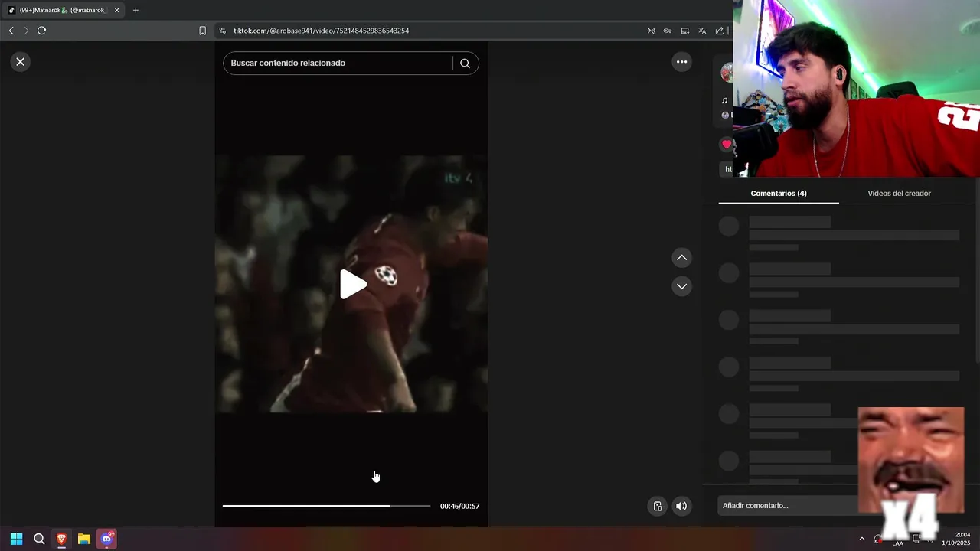Play the paused video
980x551 pixels.
pyautogui.click(x=353, y=284)
